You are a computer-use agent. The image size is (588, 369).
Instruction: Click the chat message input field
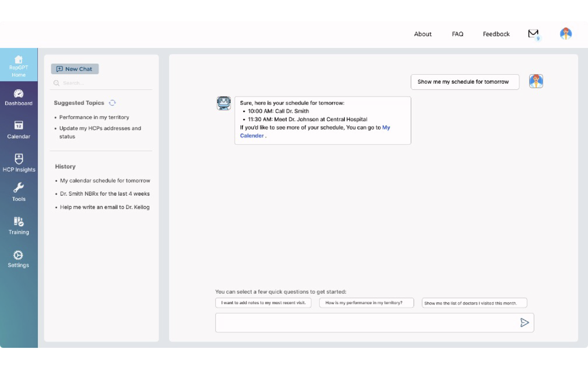pyautogui.click(x=366, y=323)
